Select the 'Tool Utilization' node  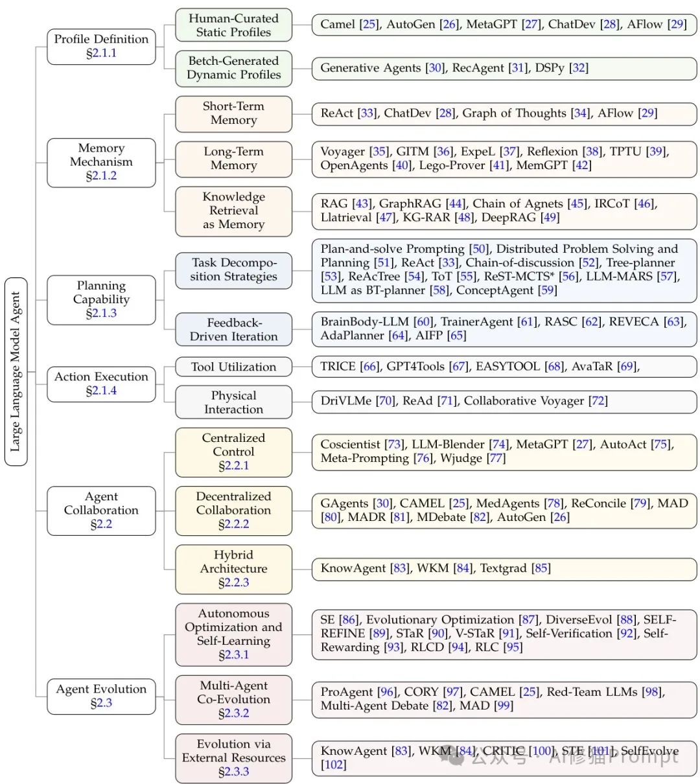[233, 367]
